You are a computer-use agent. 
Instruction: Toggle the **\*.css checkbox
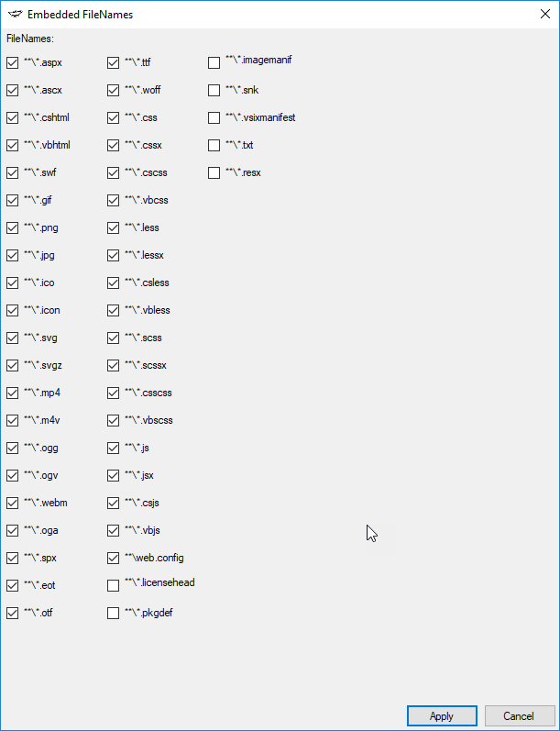[x=114, y=118]
